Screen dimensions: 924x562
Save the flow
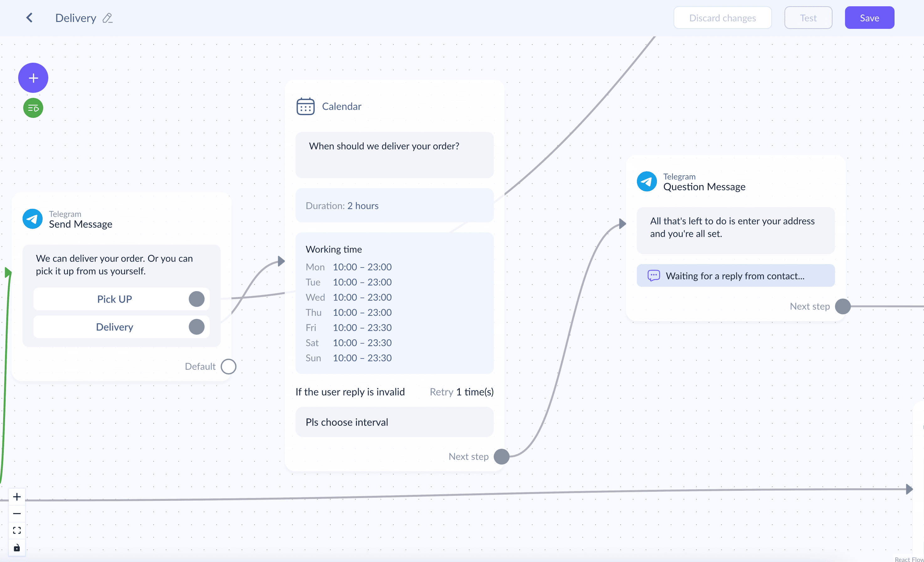[869, 18]
